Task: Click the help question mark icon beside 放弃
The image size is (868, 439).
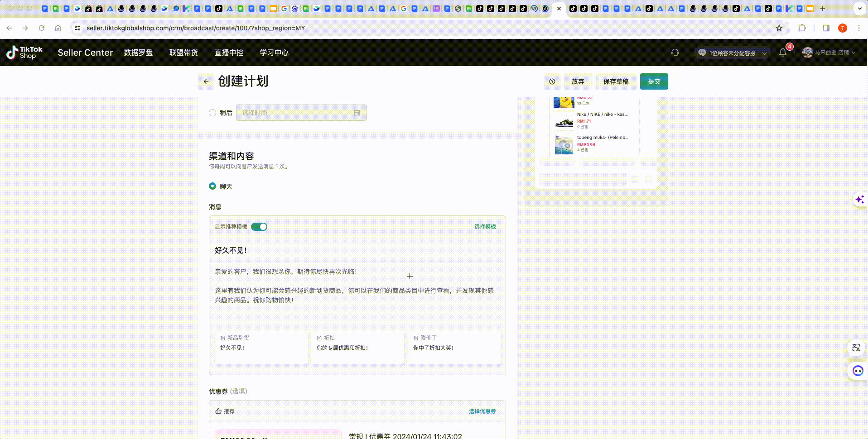Action: (552, 81)
